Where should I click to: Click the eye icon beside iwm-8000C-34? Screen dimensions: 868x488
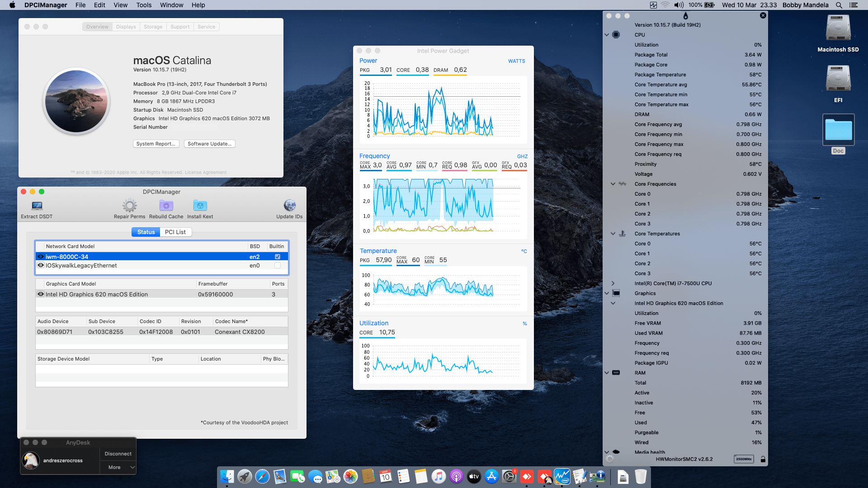41,257
